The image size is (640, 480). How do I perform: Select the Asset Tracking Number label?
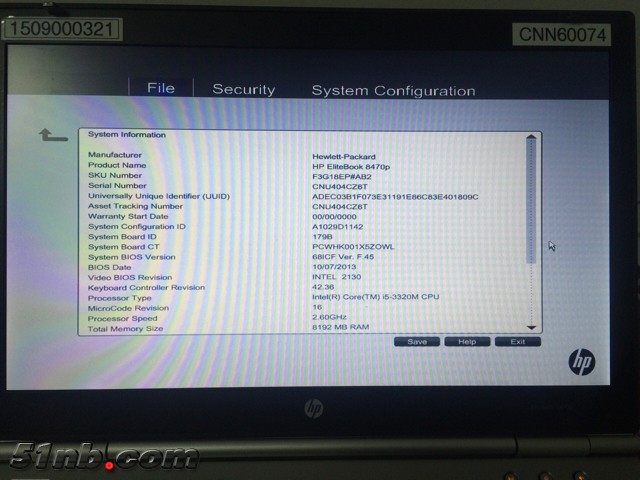click(x=135, y=207)
